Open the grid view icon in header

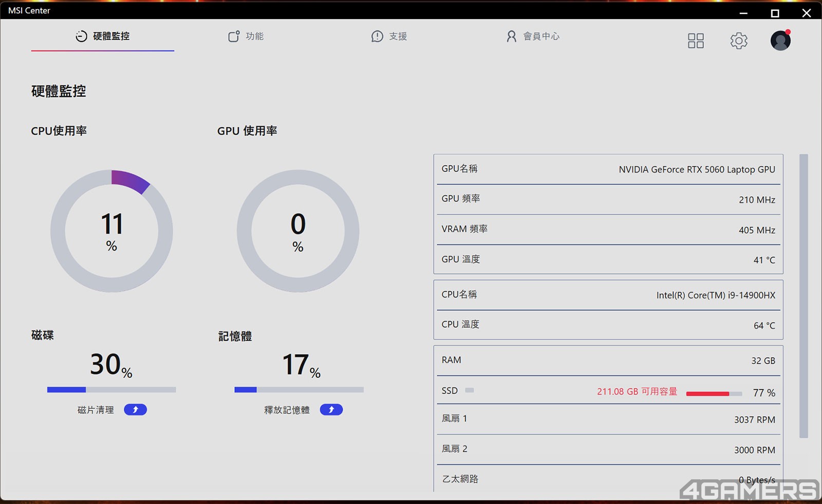[696, 41]
